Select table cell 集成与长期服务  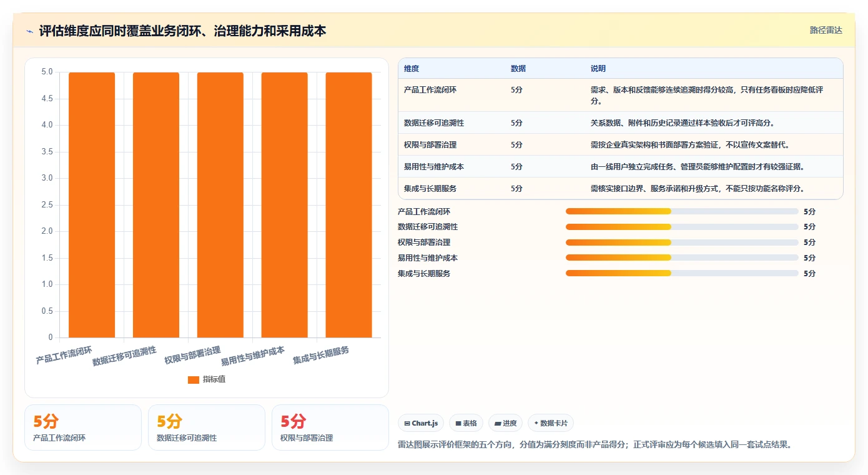430,189
